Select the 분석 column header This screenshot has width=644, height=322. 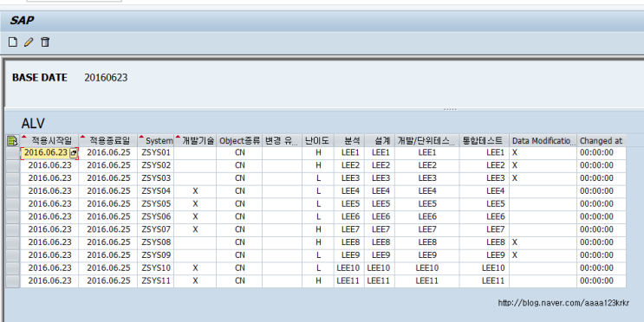coord(349,141)
